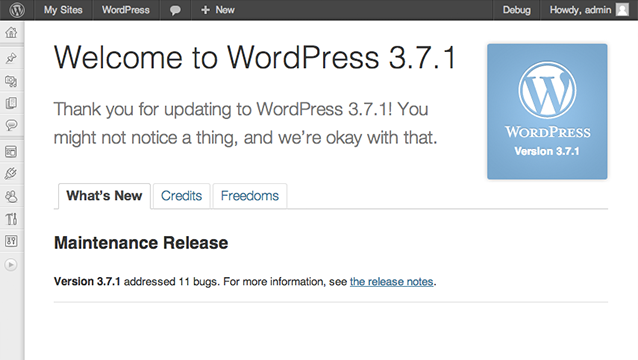638x360 pixels.
Task: Open Settings icon in sidebar
Action: coord(11,241)
